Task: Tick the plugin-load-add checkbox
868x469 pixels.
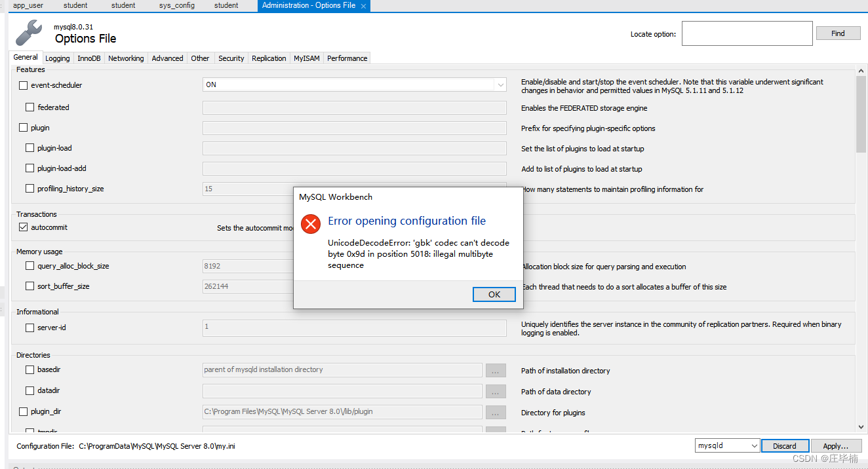Action: tap(30, 168)
